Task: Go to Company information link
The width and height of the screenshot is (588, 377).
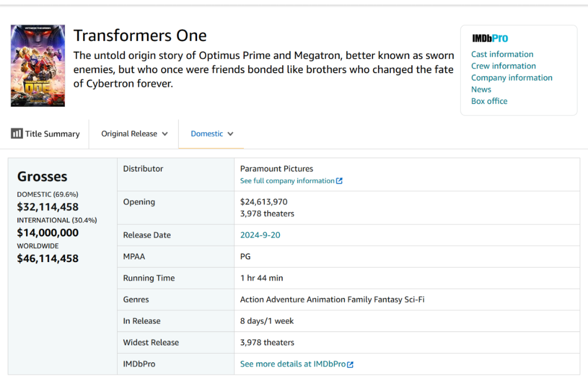Action: pos(512,77)
